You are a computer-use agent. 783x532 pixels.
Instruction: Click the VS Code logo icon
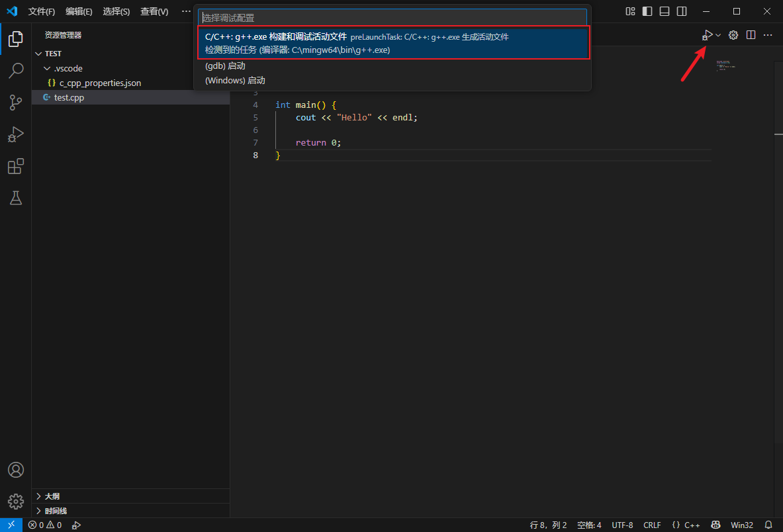tap(12, 11)
